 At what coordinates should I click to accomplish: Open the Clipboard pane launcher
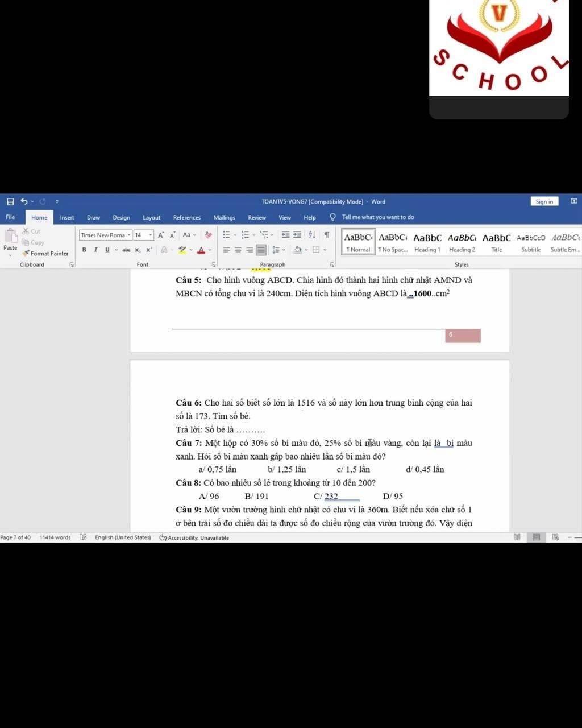[72, 264]
